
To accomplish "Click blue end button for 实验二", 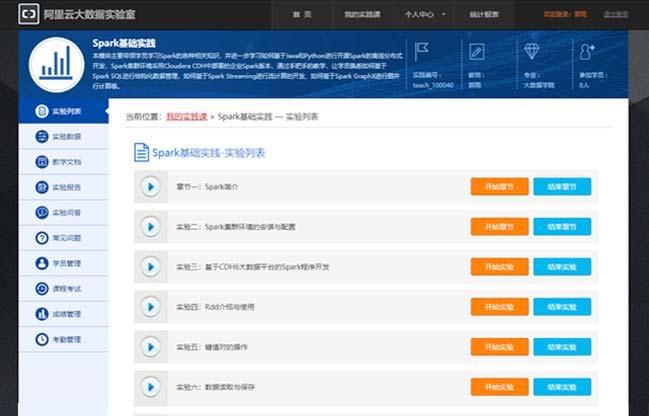I will coord(562,227).
